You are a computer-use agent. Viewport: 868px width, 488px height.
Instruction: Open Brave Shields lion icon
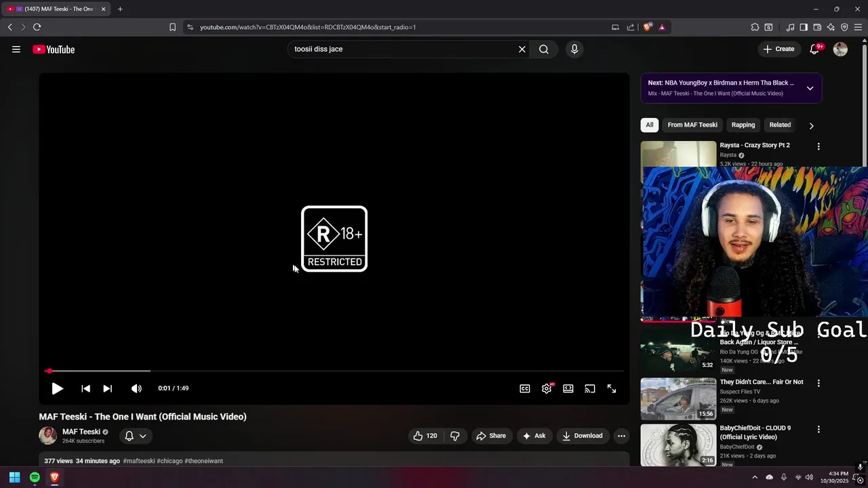tap(647, 27)
